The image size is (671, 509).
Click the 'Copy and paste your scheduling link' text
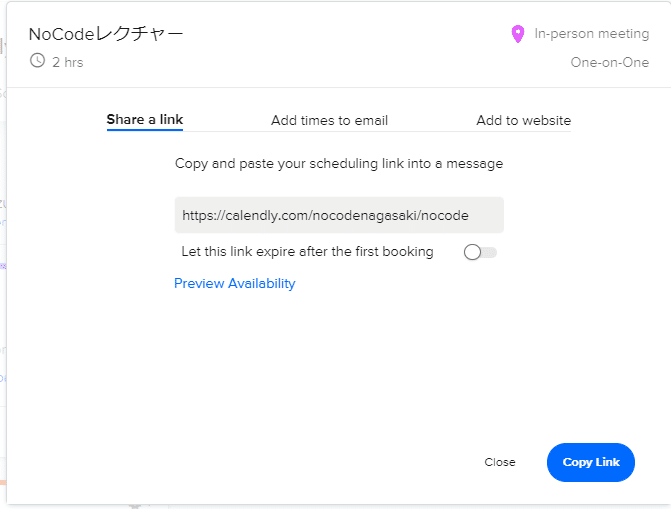pos(339,163)
